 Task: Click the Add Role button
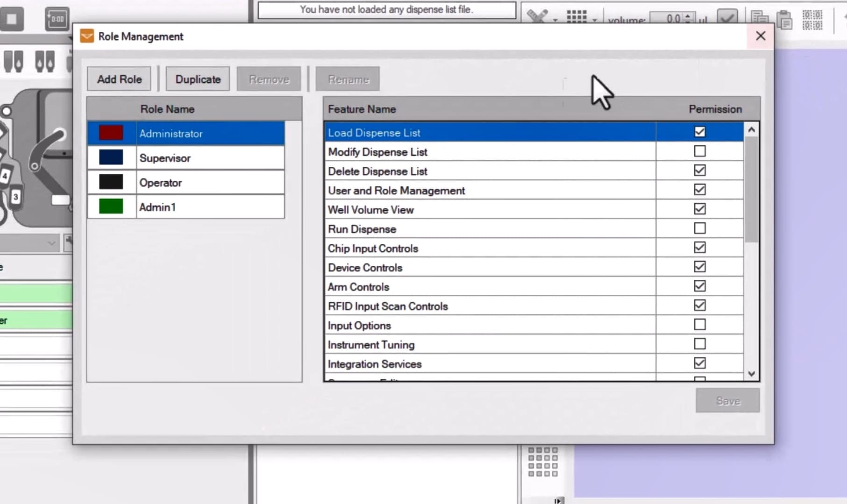(x=119, y=78)
